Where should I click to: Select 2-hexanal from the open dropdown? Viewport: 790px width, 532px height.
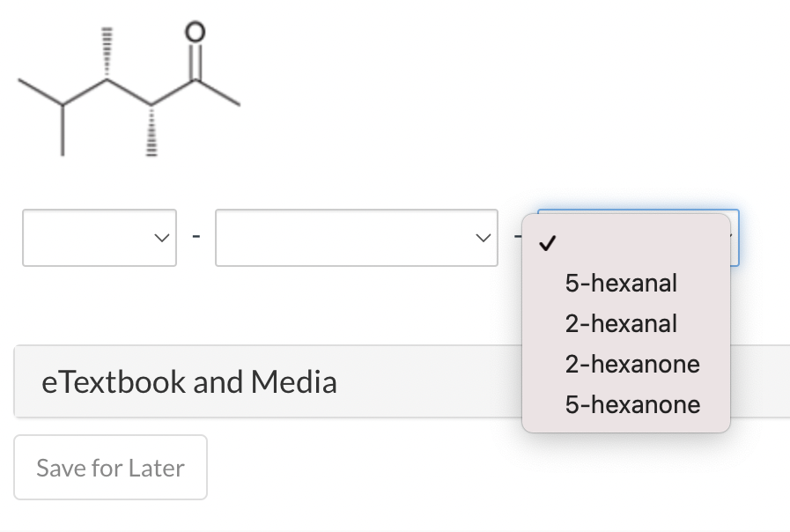[620, 323]
